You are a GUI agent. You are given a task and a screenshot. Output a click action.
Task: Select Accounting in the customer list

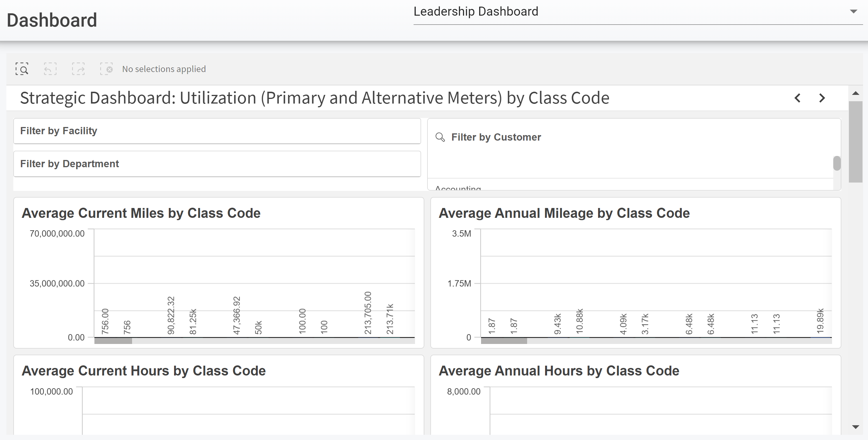pyautogui.click(x=458, y=188)
